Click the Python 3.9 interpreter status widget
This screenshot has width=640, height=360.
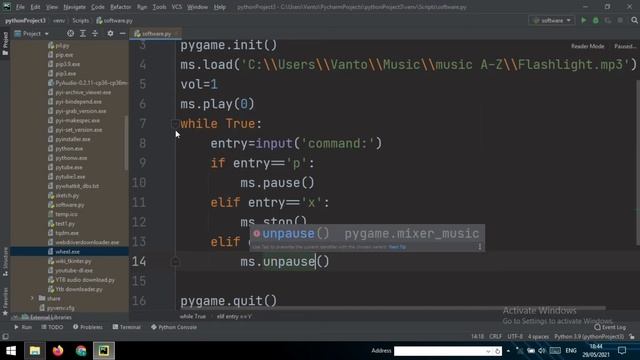(x=589, y=337)
